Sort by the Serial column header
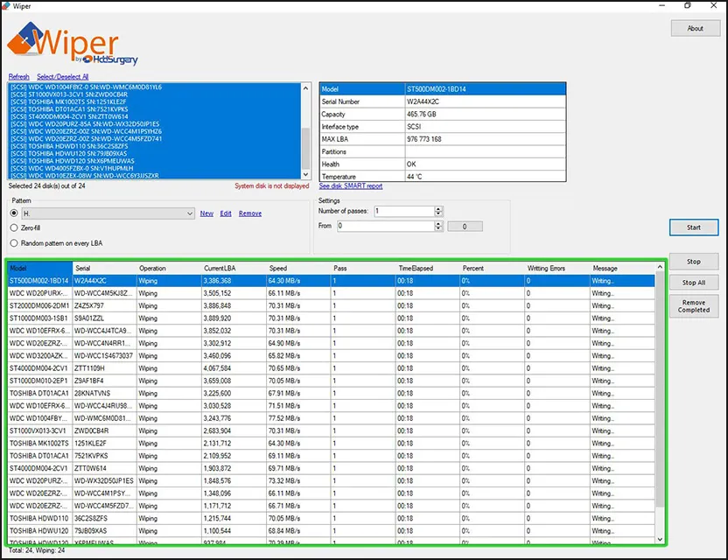Viewport: 728px width, 560px height. click(104, 269)
